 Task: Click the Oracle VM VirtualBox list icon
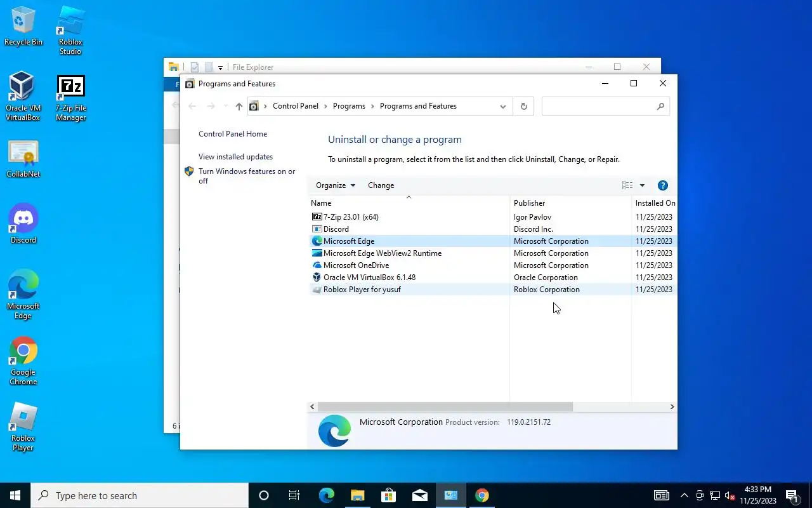[317, 277]
